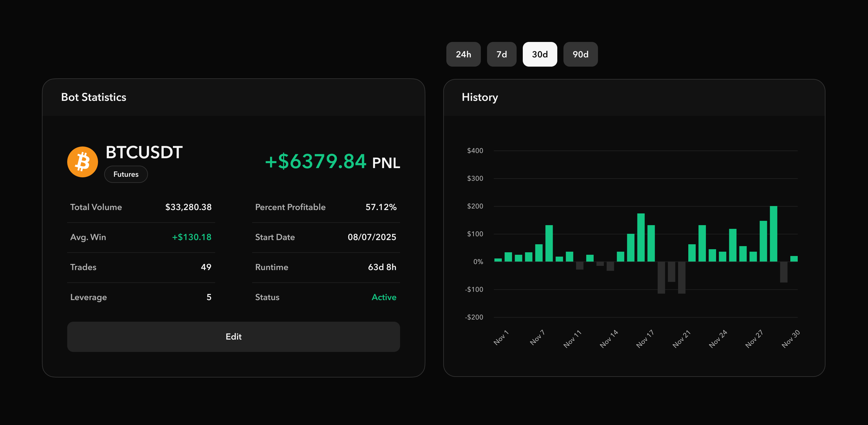Click the Bot Statistics panel heading

point(94,97)
